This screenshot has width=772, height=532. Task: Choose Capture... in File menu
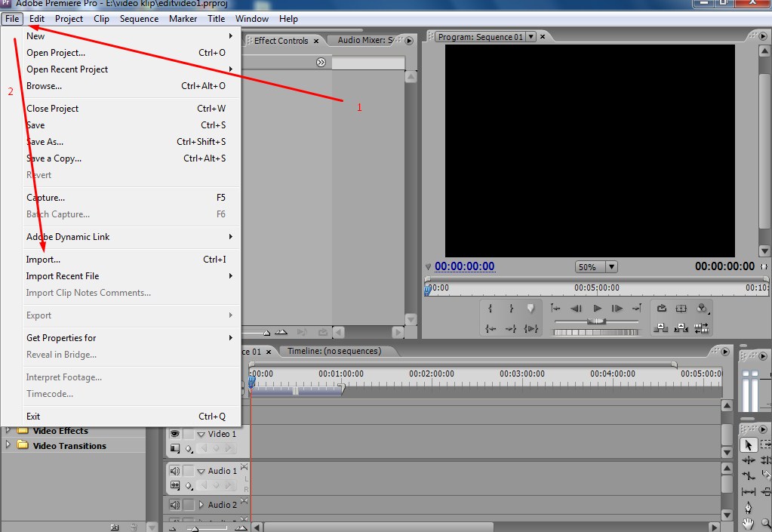[x=130, y=198]
